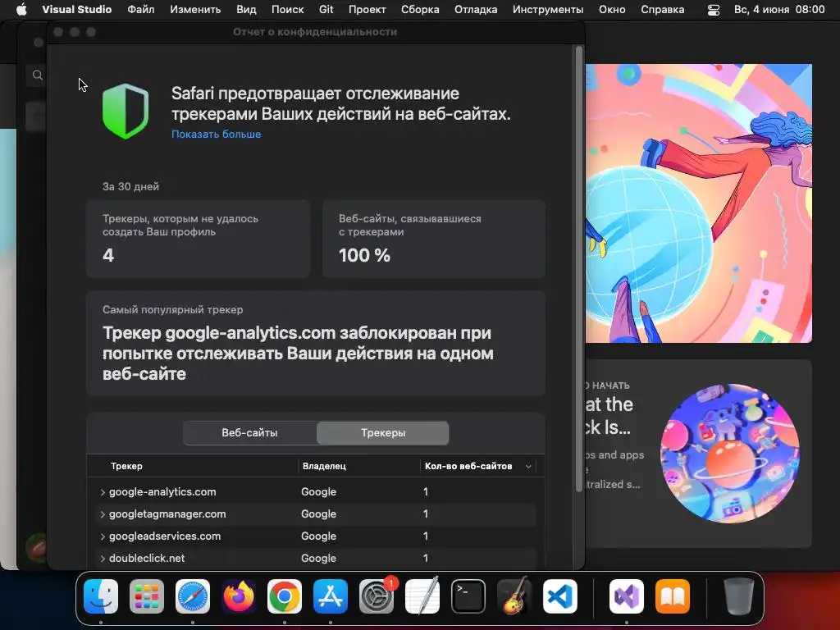Viewport: 840px width, 630px height.
Task: Open the Изменить menu
Action: (195, 10)
